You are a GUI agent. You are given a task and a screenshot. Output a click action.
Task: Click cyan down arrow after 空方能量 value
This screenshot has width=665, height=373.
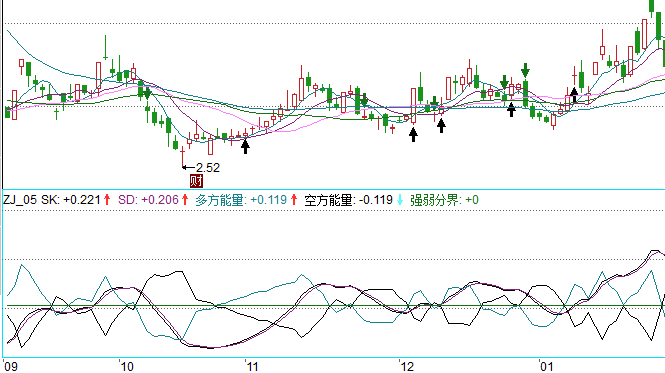pyautogui.click(x=400, y=200)
